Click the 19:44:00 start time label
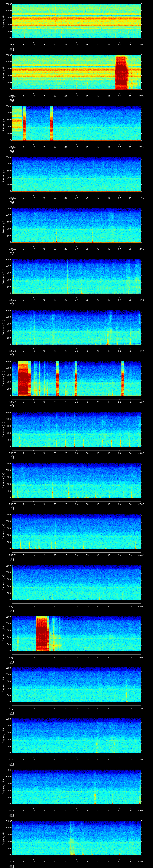Image resolution: width=153 pixels, height=868 pixels. pos(12,402)
